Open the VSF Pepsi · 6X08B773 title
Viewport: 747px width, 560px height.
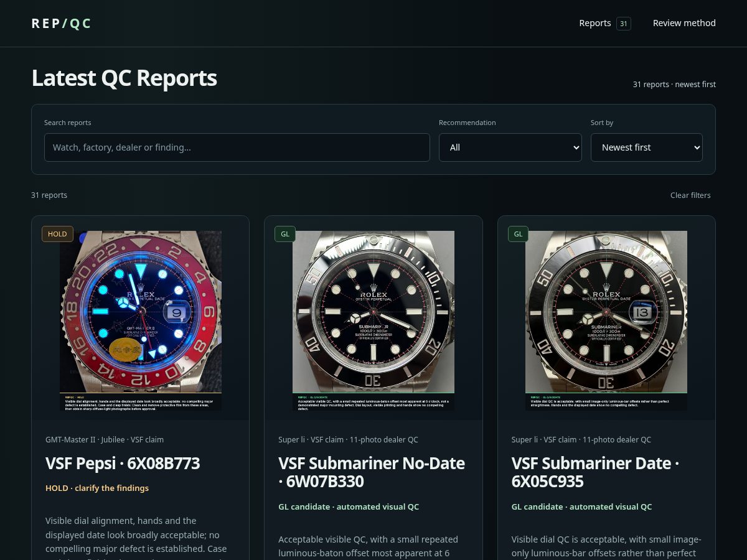click(x=123, y=464)
